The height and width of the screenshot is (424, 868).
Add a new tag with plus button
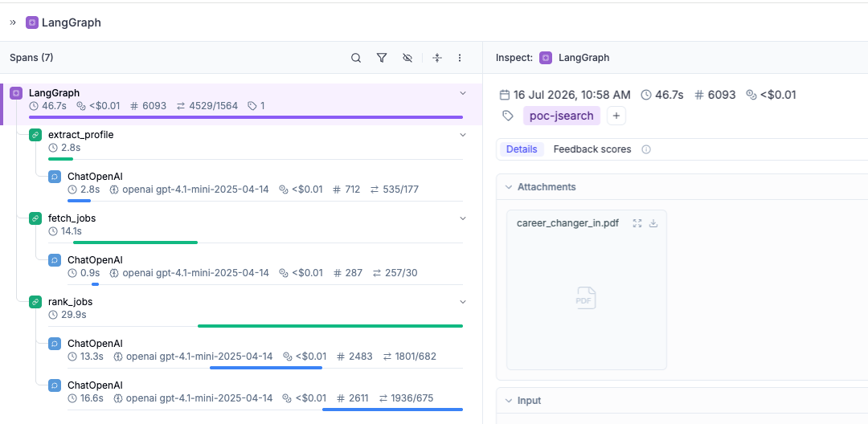[x=616, y=116]
